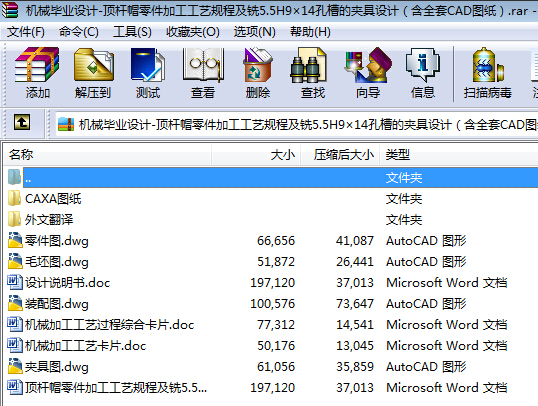Launch the 向导 (Wizard) tool
This screenshot has width=538, height=406.
[367, 65]
